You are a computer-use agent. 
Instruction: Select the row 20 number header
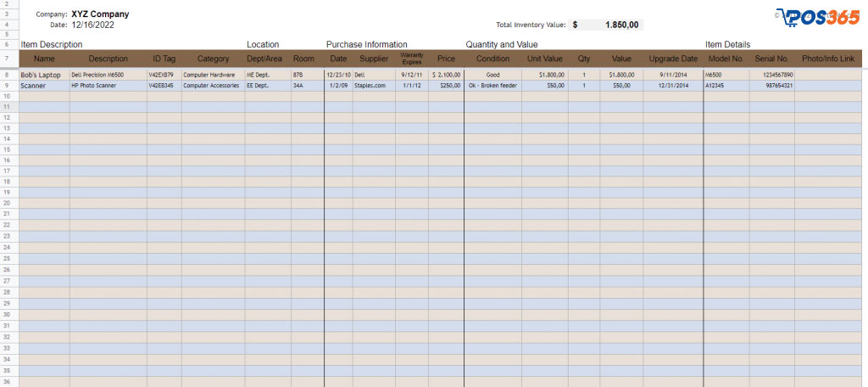click(6, 204)
